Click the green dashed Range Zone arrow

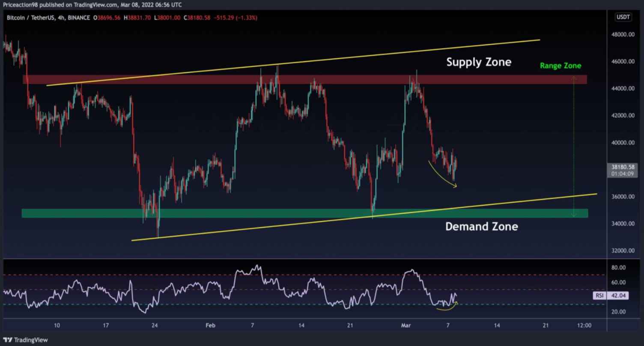574,146
